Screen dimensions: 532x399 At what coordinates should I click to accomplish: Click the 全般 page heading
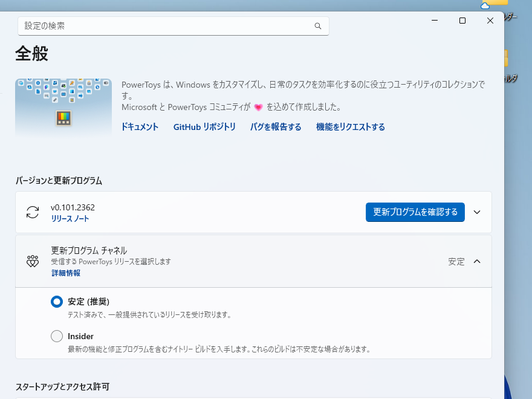[31, 54]
